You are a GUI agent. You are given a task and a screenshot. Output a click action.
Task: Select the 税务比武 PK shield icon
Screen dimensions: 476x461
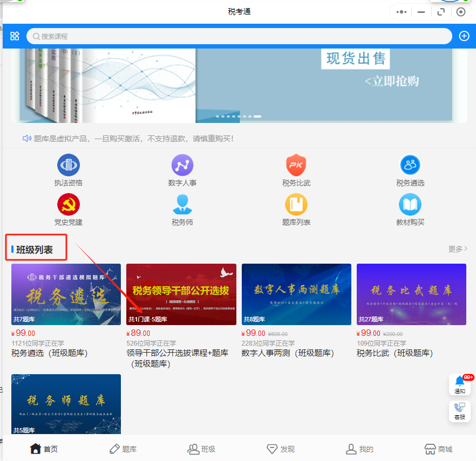point(296,165)
